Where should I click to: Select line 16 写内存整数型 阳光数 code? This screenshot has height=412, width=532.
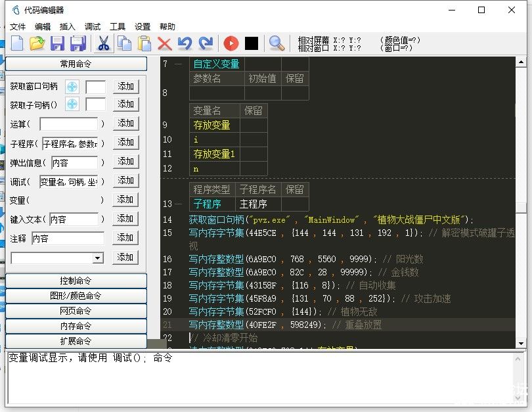(x=305, y=259)
